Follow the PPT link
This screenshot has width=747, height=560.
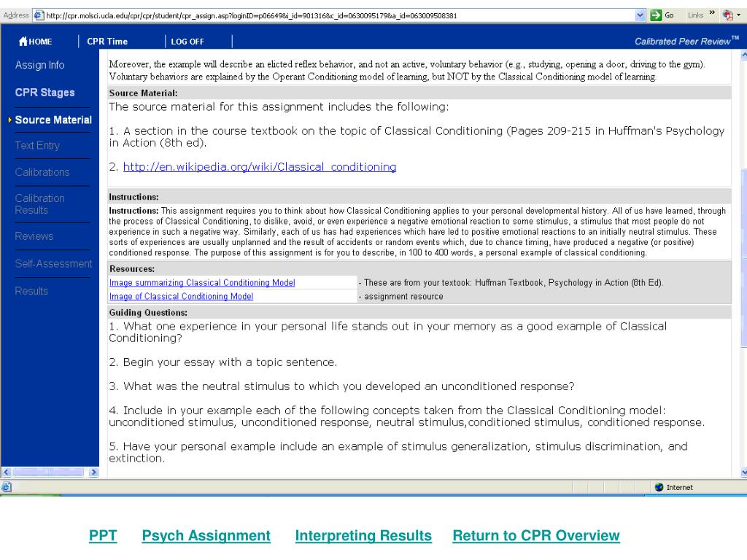tap(103, 536)
